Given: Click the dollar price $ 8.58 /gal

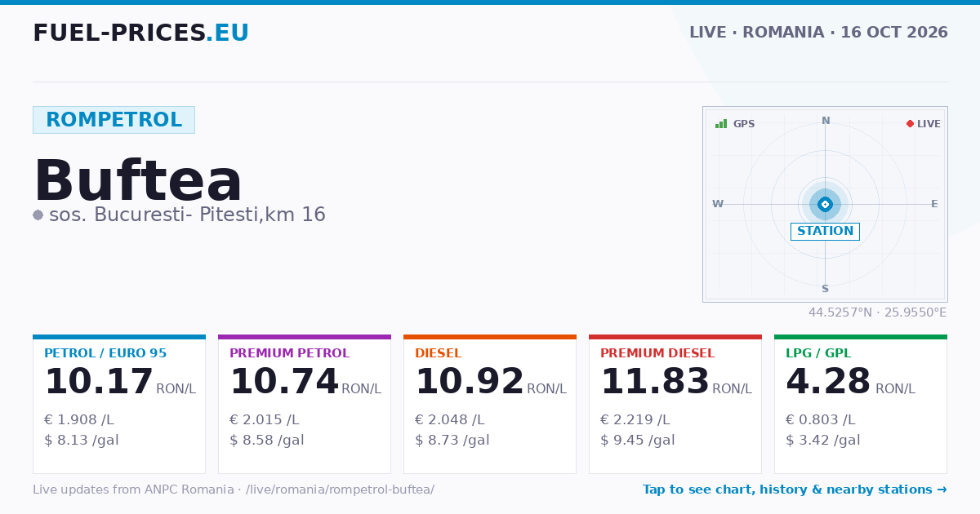Looking at the screenshot, I should (267, 441).
